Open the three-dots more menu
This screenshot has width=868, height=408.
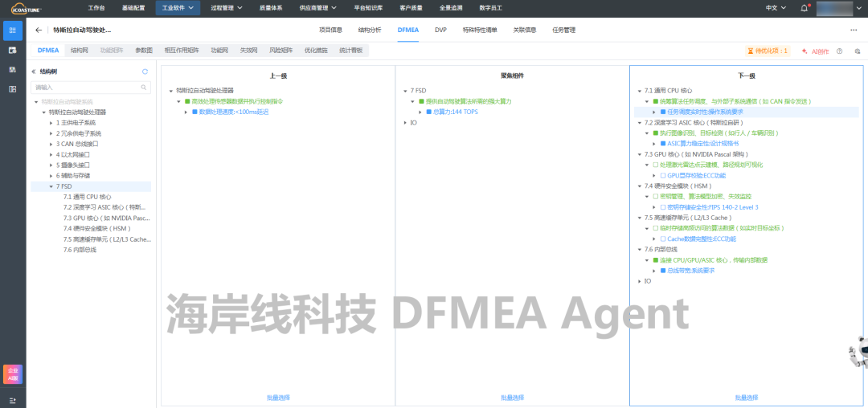click(x=853, y=31)
